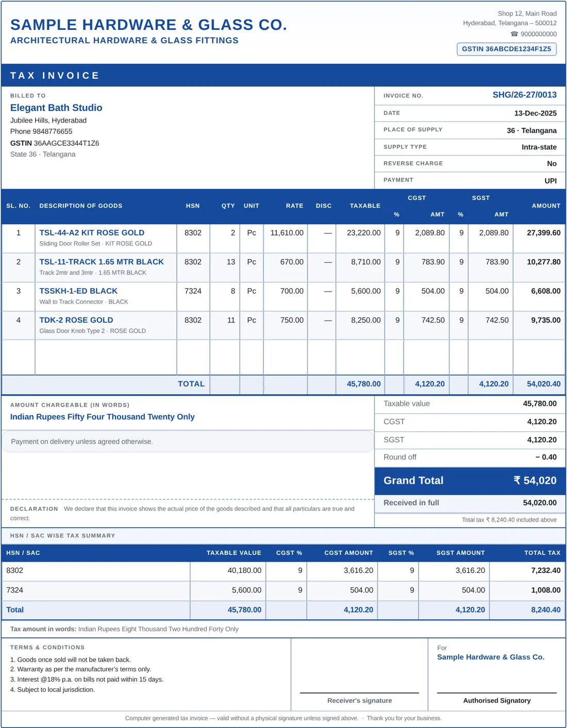Click term 3 about Interest @18% p.a.
Screen dimensions: 567x728
click(87, 680)
